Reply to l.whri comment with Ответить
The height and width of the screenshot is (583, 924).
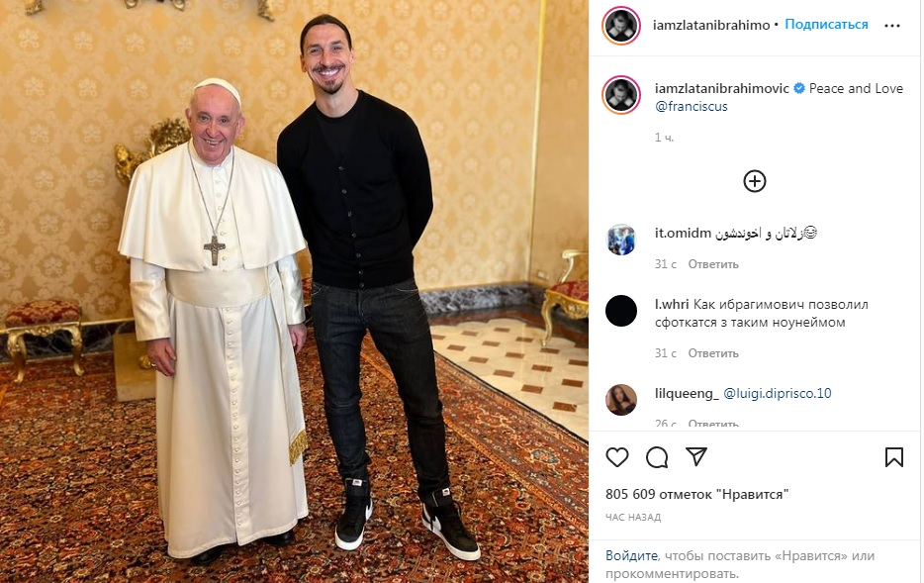(x=713, y=353)
